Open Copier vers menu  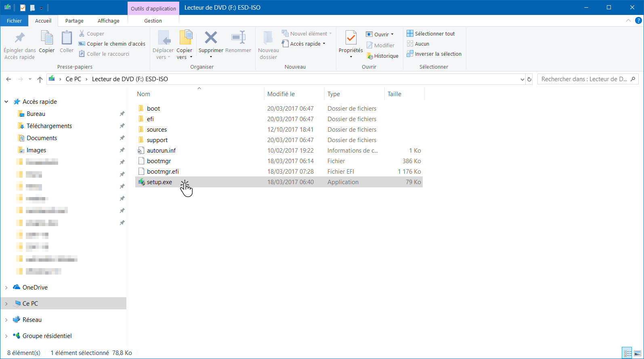[185, 46]
